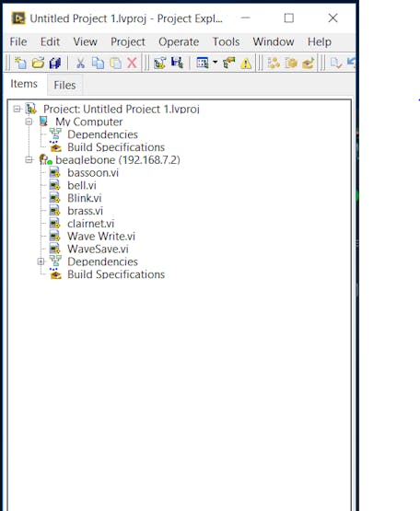Click the yellow warning triangle icon

pyautogui.click(x=246, y=63)
